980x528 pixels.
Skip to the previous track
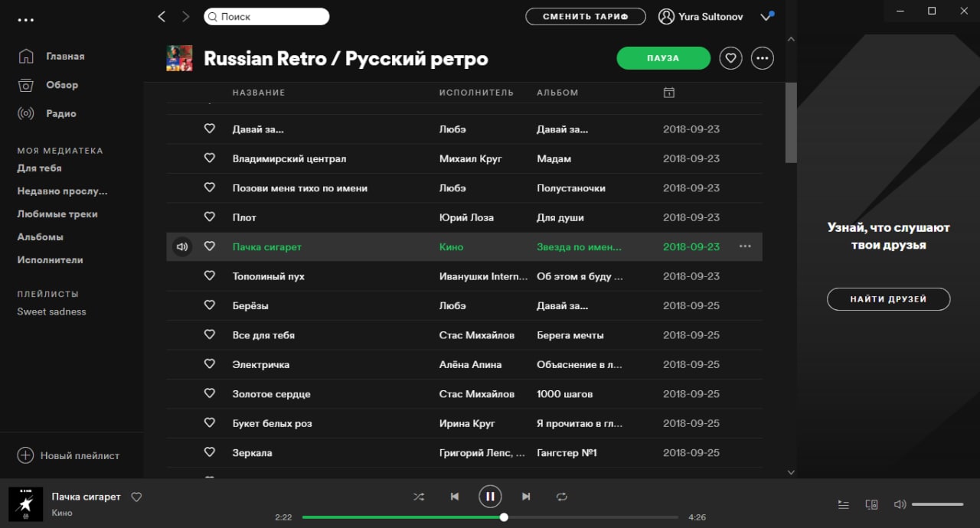(454, 497)
